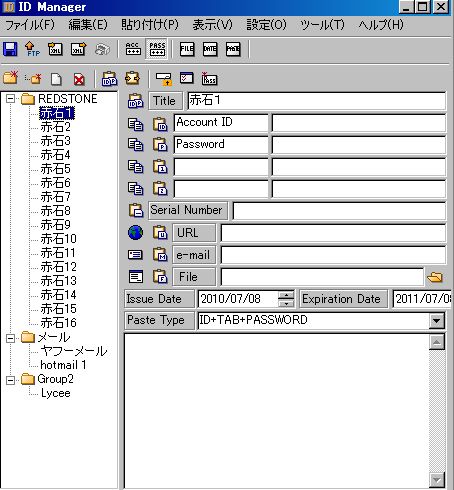Browse file with the open folder icon
Screen dimensions: 454x490
[435, 277]
